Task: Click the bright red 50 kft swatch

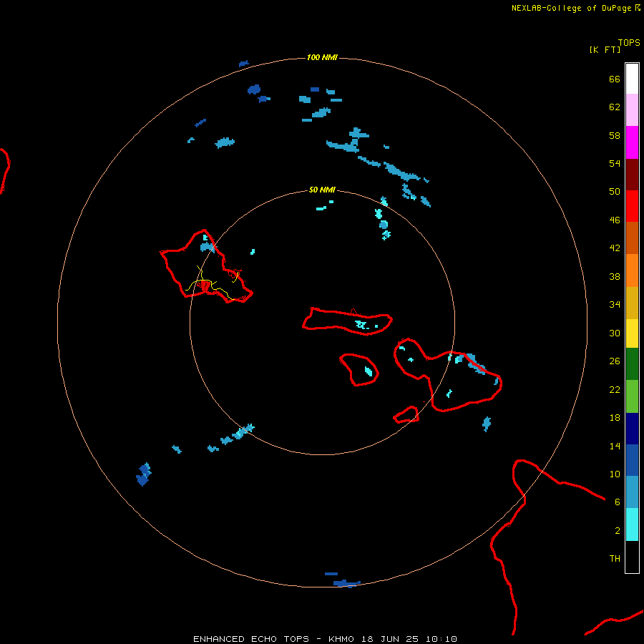Action: [632, 206]
